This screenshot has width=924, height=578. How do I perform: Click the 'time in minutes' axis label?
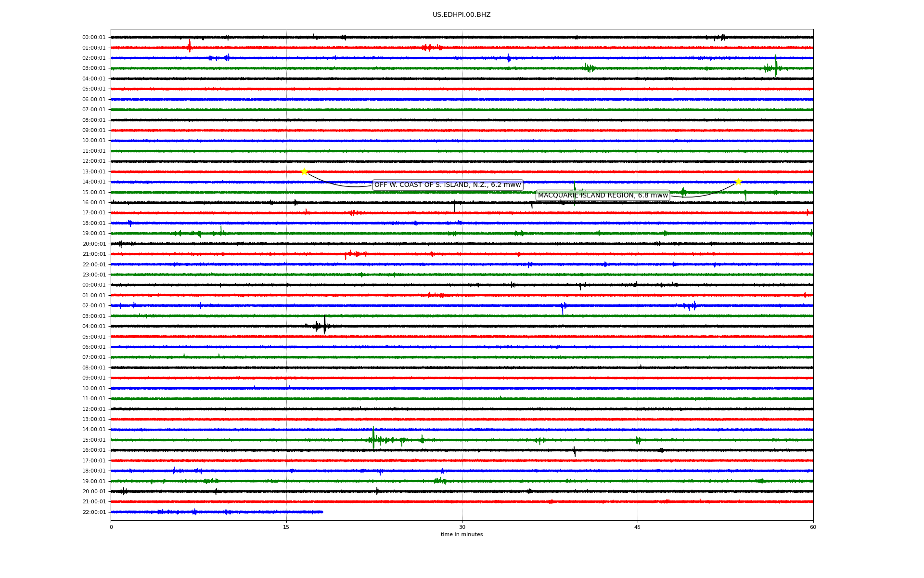pos(461,534)
